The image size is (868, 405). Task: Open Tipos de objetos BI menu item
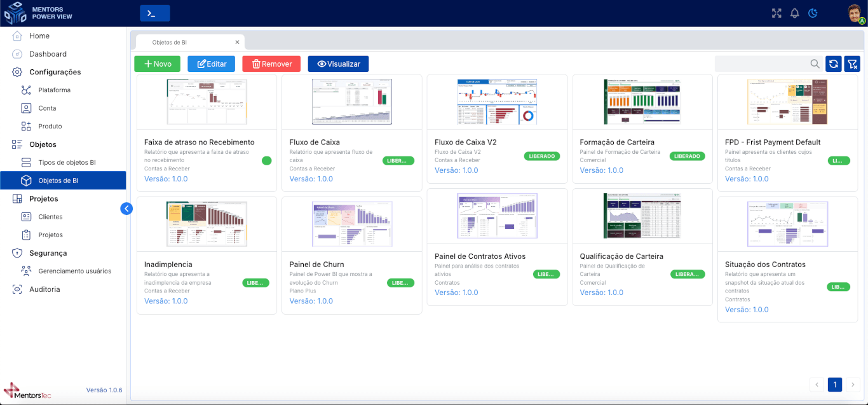coord(67,163)
